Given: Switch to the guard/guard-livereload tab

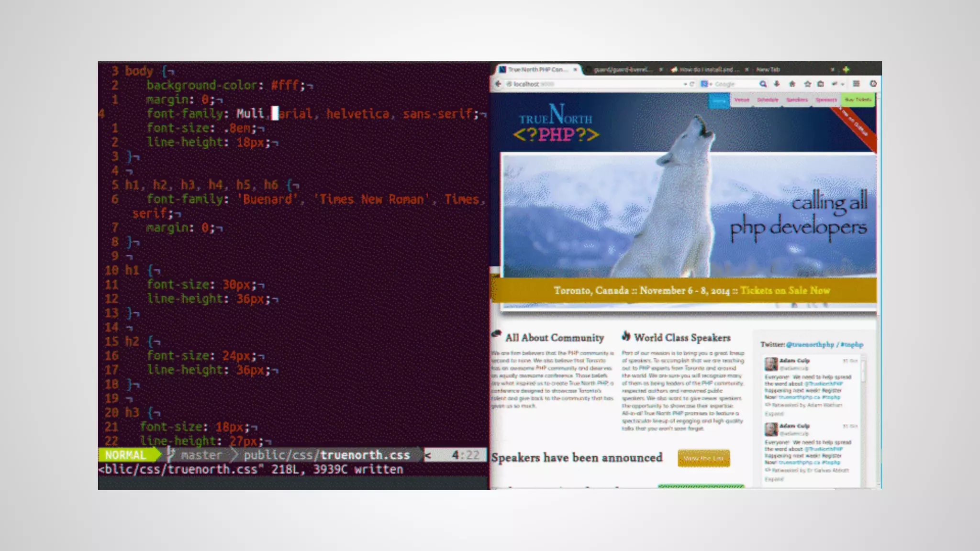Looking at the screenshot, I should [622, 70].
